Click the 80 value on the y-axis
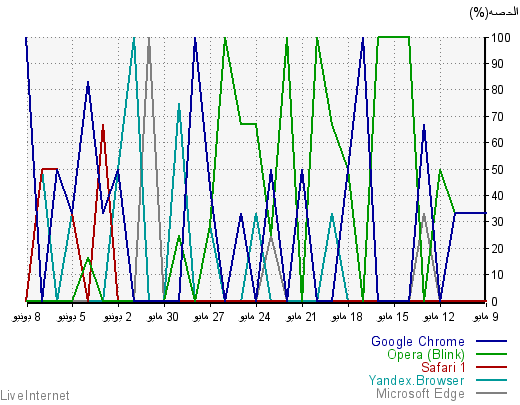Viewport: 520px width, 405px height. 497,90
